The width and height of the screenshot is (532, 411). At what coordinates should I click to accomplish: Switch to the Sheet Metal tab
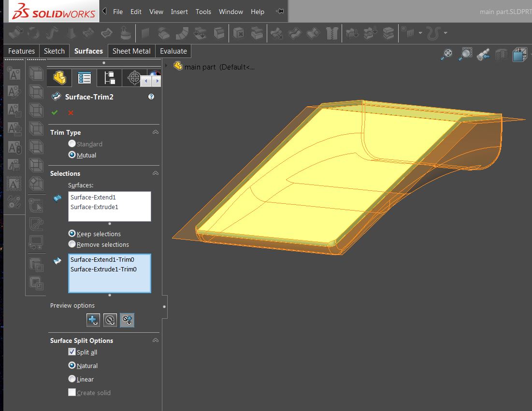tap(131, 51)
